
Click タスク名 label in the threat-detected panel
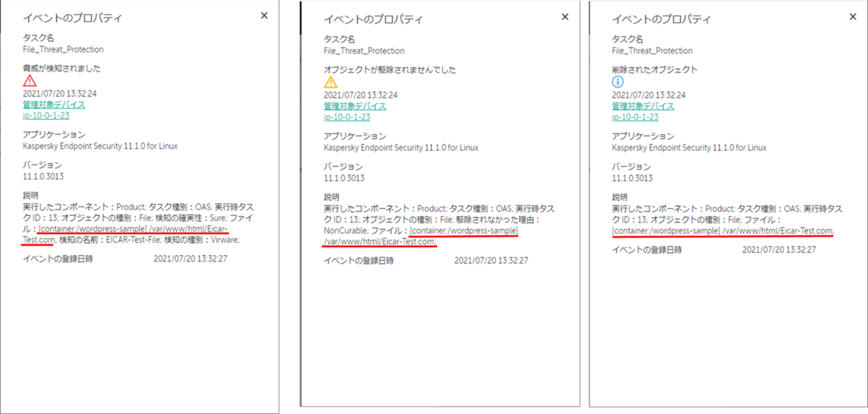[37, 38]
